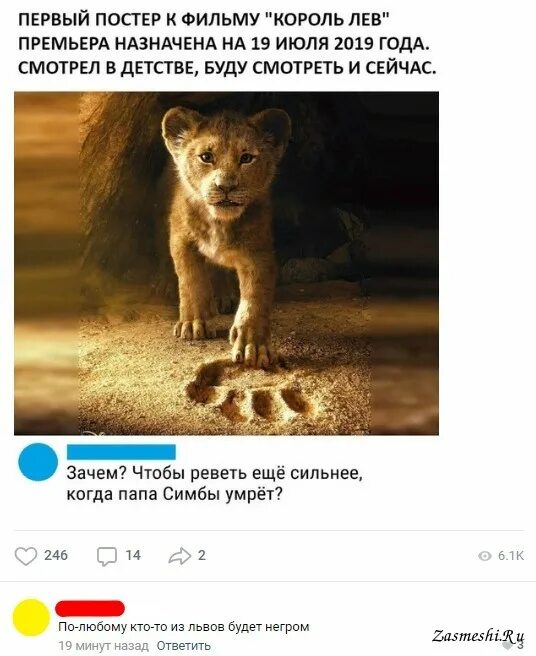This screenshot has height=656, width=536.
Task: Click the paw print in the poster
Action: [x=250, y=392]
